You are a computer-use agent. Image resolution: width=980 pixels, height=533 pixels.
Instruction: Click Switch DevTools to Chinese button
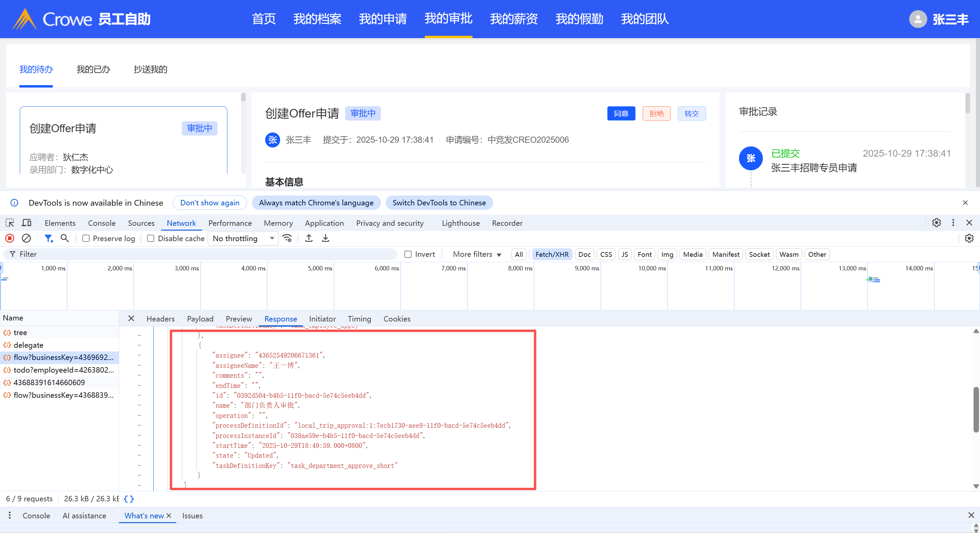439,203
